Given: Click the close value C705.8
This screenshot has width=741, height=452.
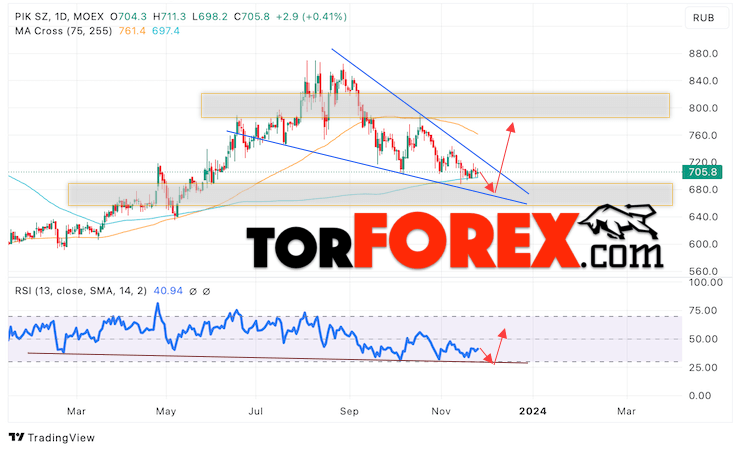Looking at the screenshot, I should tap(251, 17).
